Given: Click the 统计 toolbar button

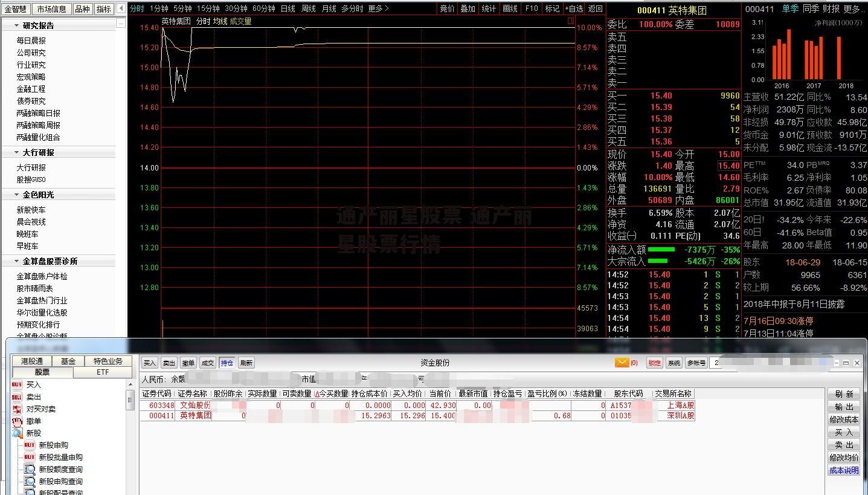Looking at the screenshot, I should click(489, 8).
